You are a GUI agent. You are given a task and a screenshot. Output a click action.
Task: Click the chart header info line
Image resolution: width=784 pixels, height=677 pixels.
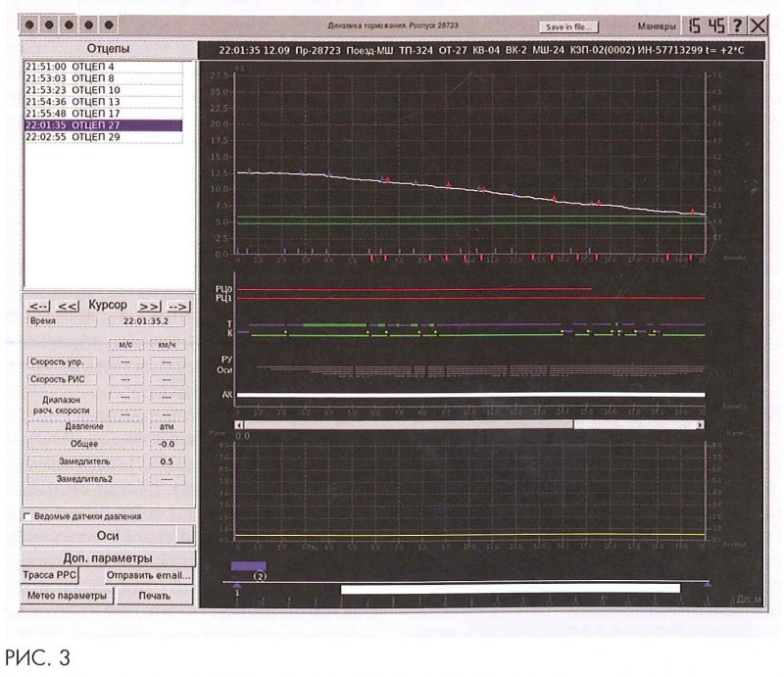point(481,51)
